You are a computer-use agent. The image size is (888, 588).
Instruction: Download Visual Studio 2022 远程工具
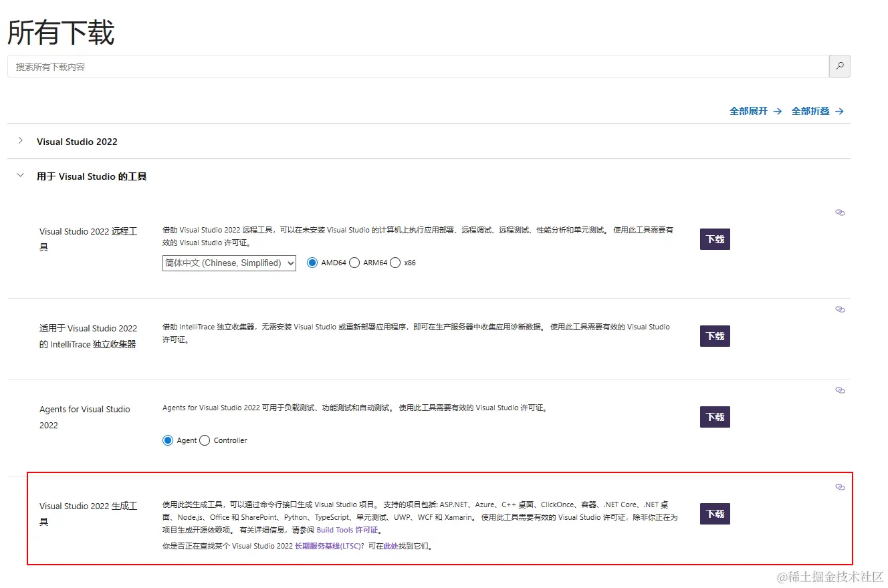coord(715,239)
